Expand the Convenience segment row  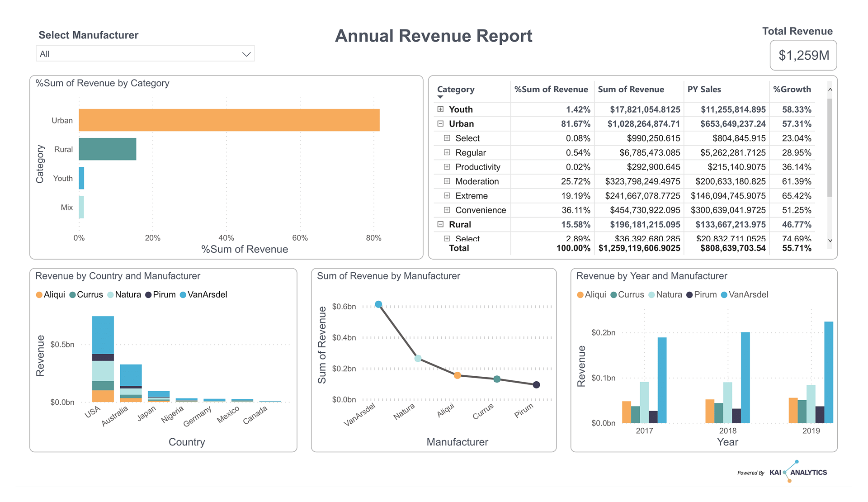point(447,210)
